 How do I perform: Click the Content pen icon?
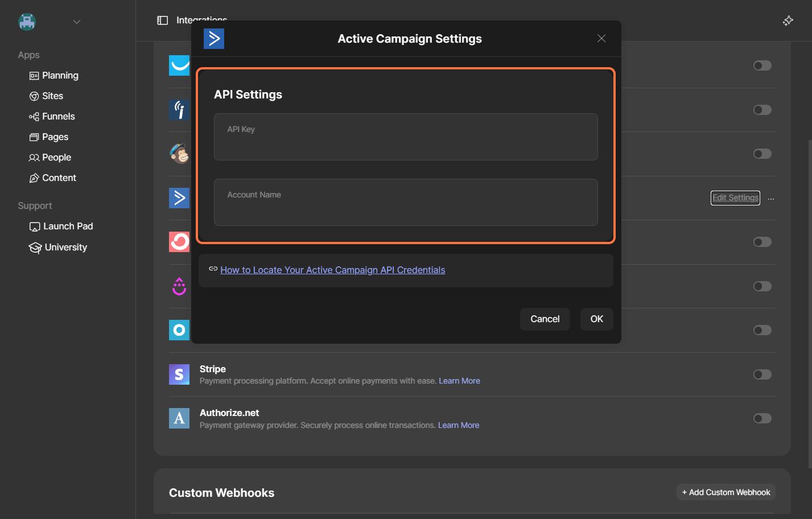click(34, 178)
